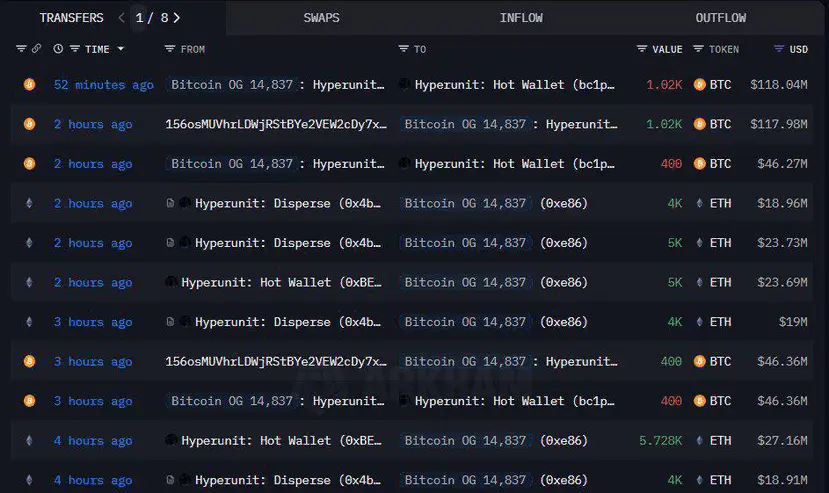Open filter icon at far left of header

21,49
